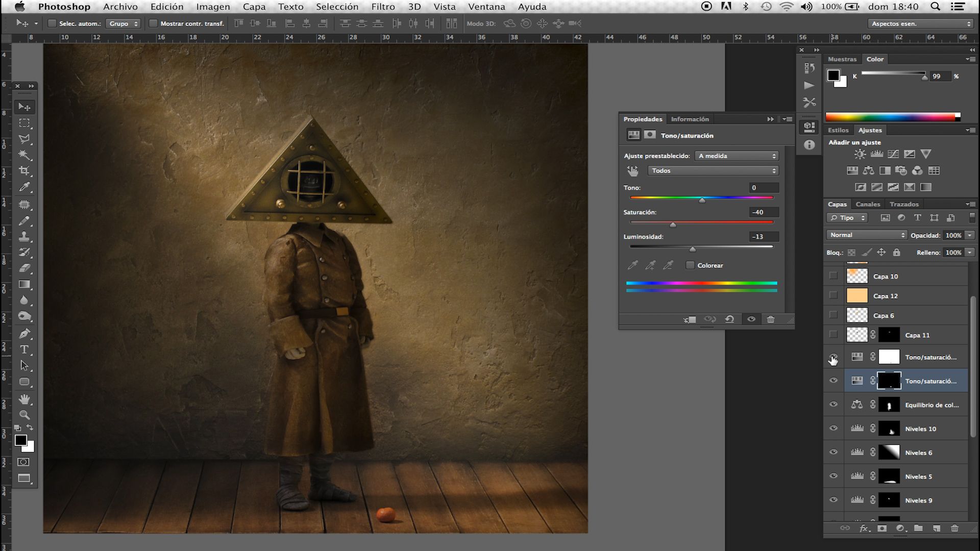Expand the Todos channel dropdown
The height and width of the screenshot is (551, 980).
tap(713, 171)
